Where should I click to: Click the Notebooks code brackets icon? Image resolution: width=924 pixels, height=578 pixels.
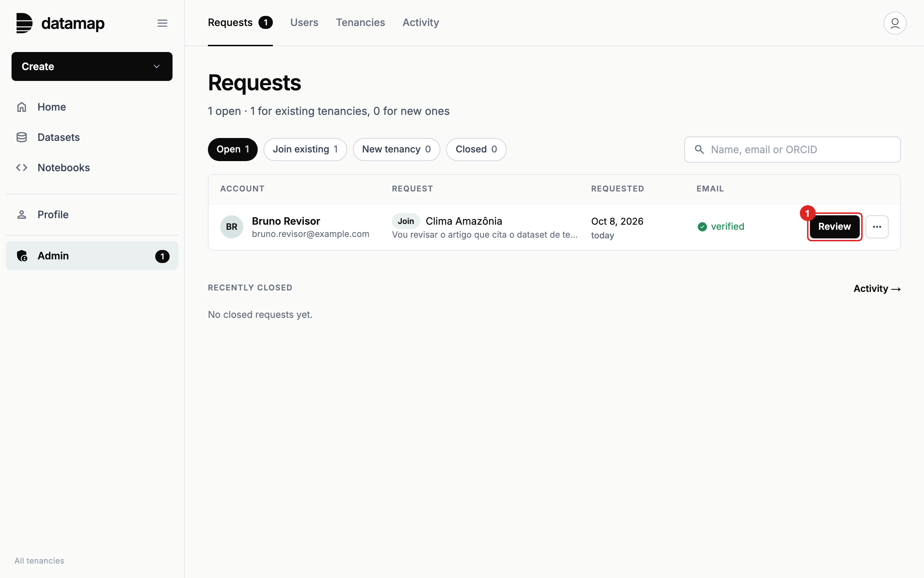click(x=22, y=167)
